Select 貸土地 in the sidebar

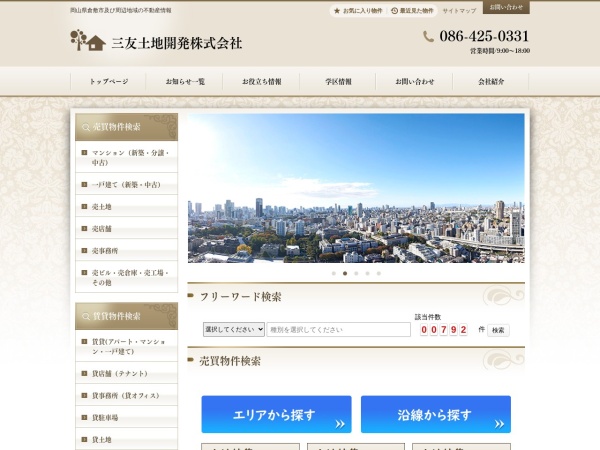127,440
